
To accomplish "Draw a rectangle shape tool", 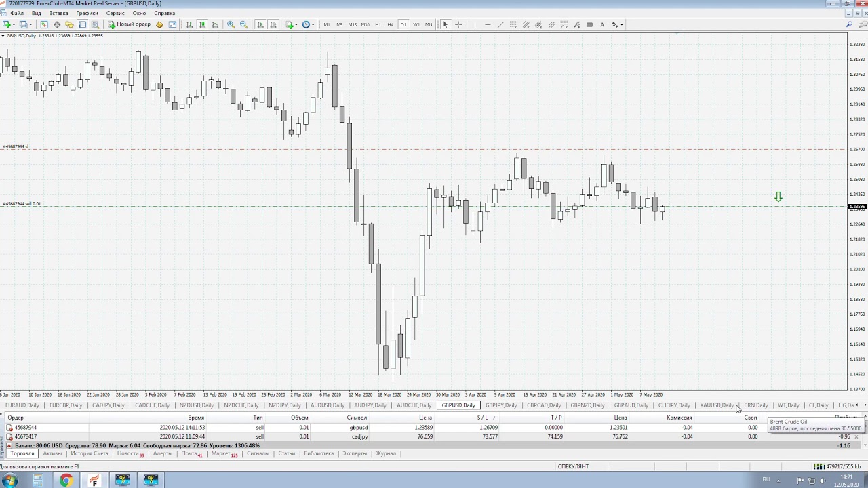I will [589, 24].
